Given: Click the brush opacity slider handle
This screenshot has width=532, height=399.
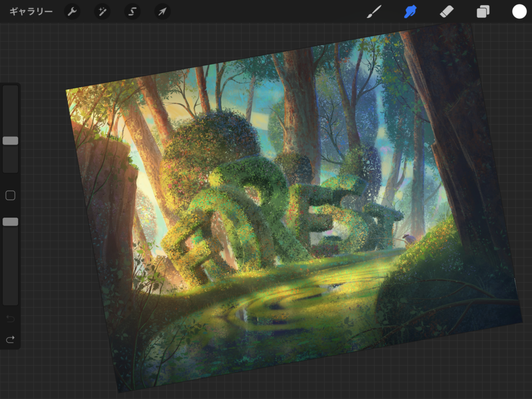Looking at the screenshot, I should coord(10,222).
